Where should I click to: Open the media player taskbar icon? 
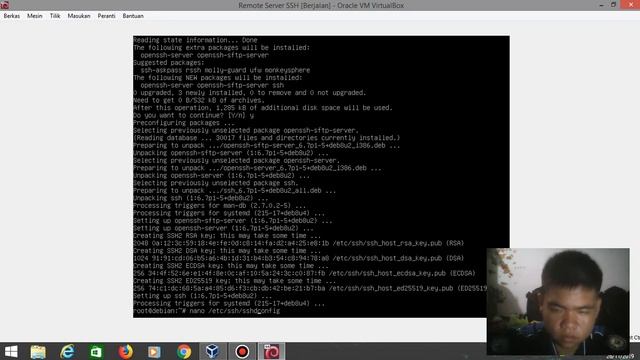point(154,351)
